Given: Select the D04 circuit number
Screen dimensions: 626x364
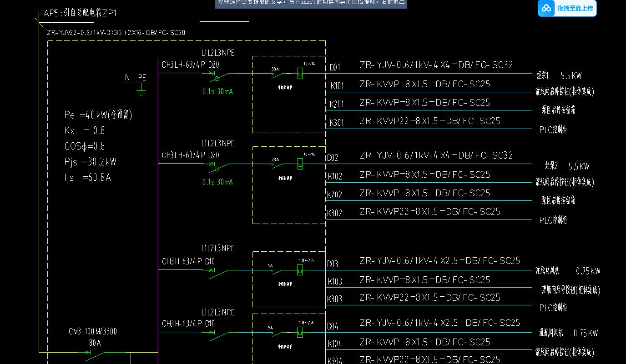Looking at the screenshot, I should [333, 326].
